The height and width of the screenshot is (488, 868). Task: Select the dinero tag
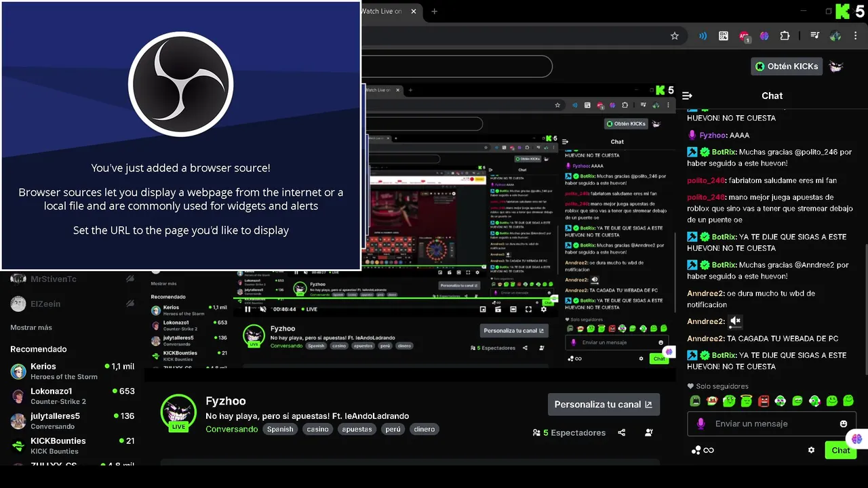425,429
